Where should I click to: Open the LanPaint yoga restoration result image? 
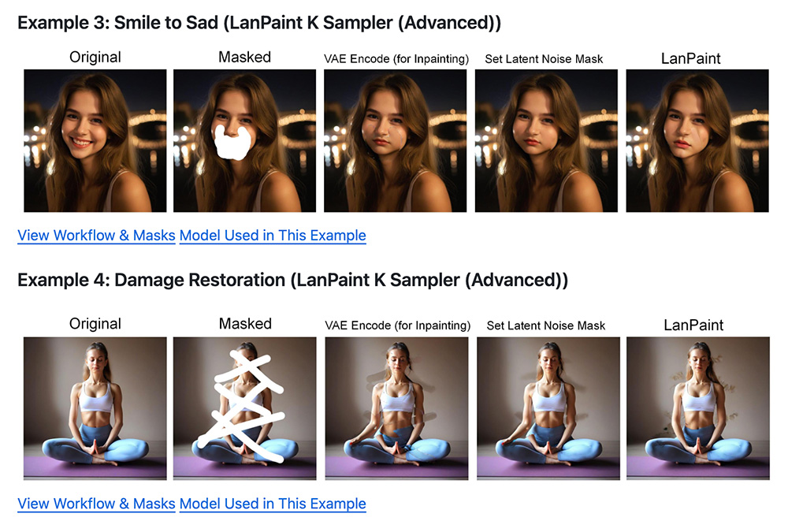pyautogui.click(x=697, y=408)
